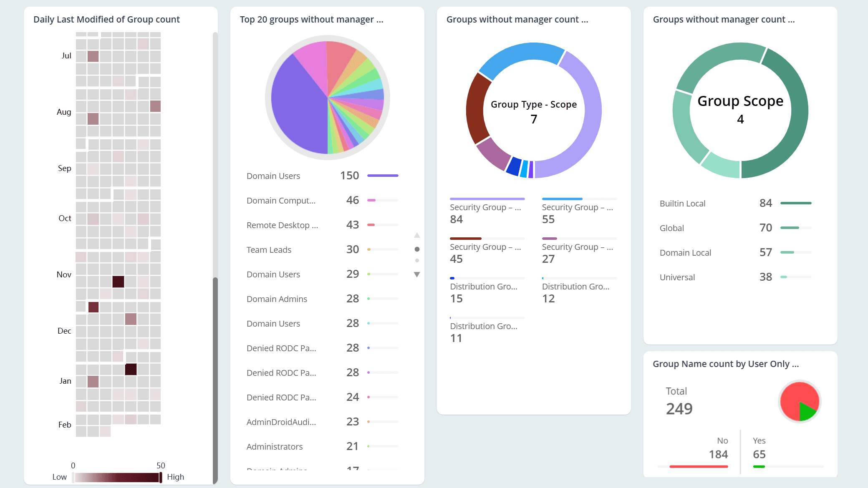
Task: Click the up arrow above the pagination dots
Action: [416, 235]
